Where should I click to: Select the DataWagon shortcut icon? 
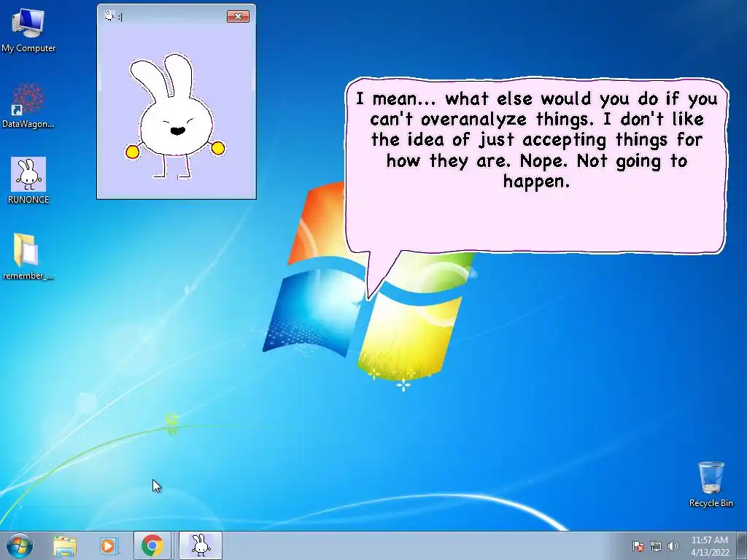[28, 106]
